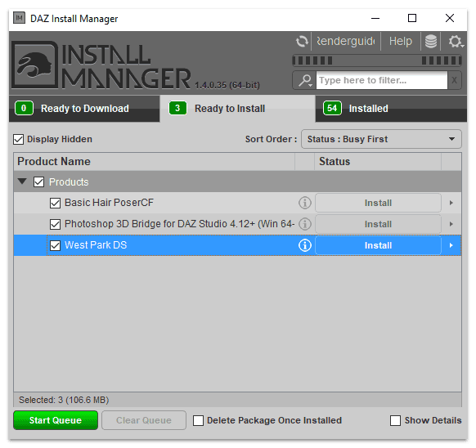476x448 pixels.
Task: Open the Sort Order dropdown
Action: [x=381, y=139]
